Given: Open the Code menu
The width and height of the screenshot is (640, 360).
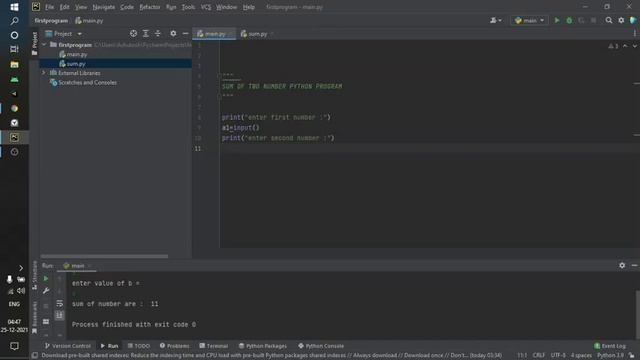Looking at the screenshot, I should pyautogui.click(x=127, y=7).
